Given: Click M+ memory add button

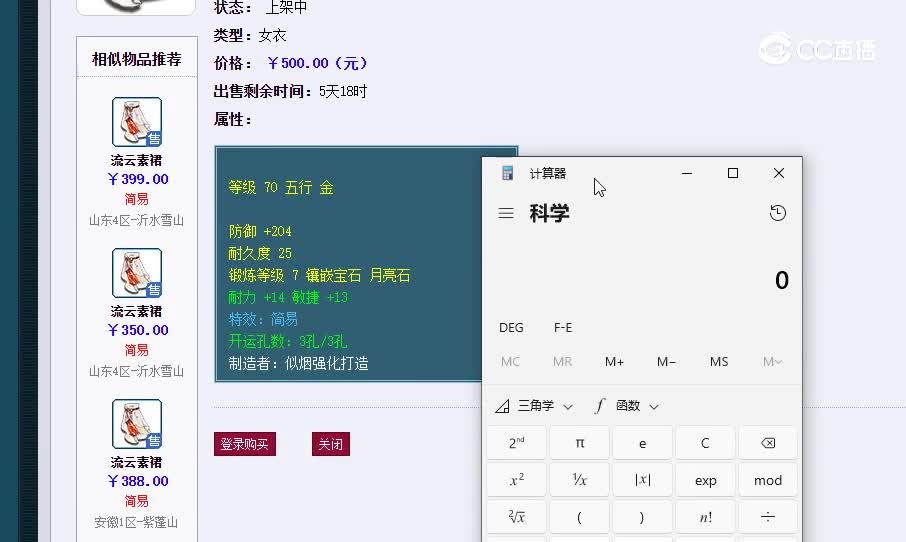Looking at the screenshot, I should click(614, 362).
